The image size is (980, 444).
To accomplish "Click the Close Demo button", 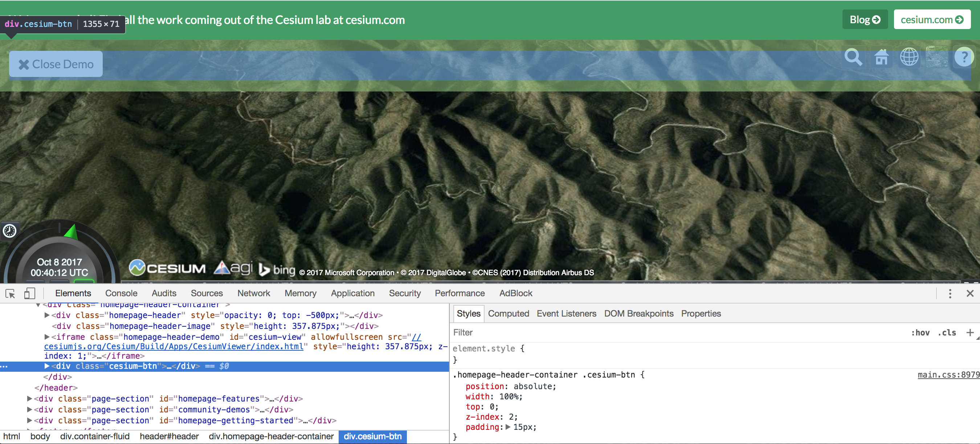I will pos(56,64).
